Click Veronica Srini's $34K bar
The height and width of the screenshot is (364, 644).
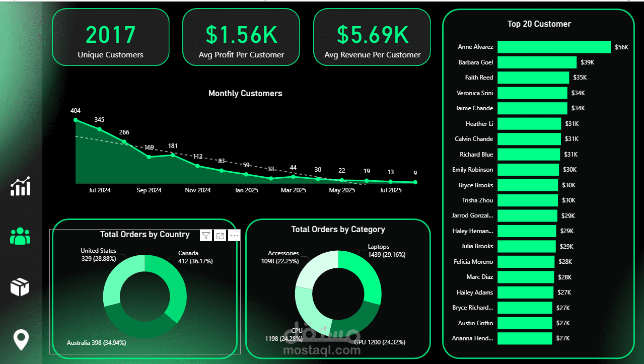point(532,93)
